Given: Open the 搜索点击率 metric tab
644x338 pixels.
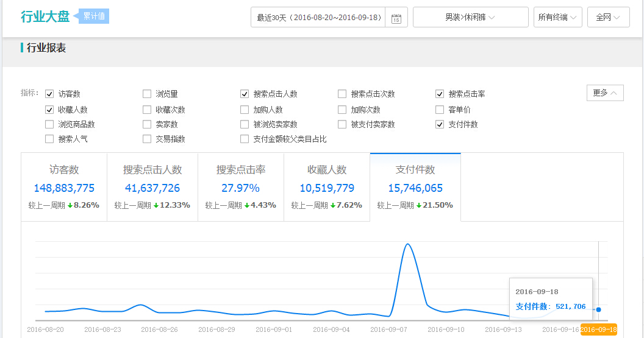Looking at the screenshot, I should [241, 187].
